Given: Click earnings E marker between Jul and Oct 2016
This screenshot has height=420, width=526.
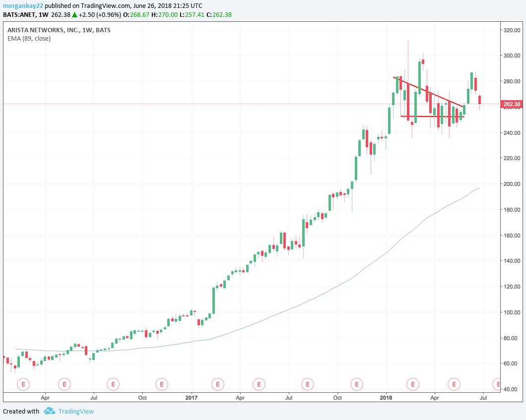Looking at the screenshot, I should pos(113,384).
